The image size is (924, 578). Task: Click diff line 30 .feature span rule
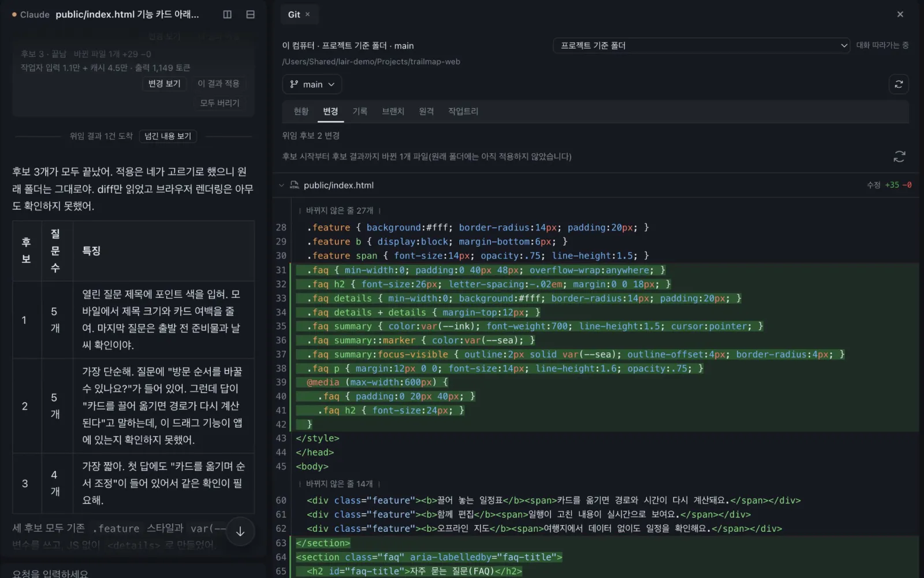pos(478,255)
